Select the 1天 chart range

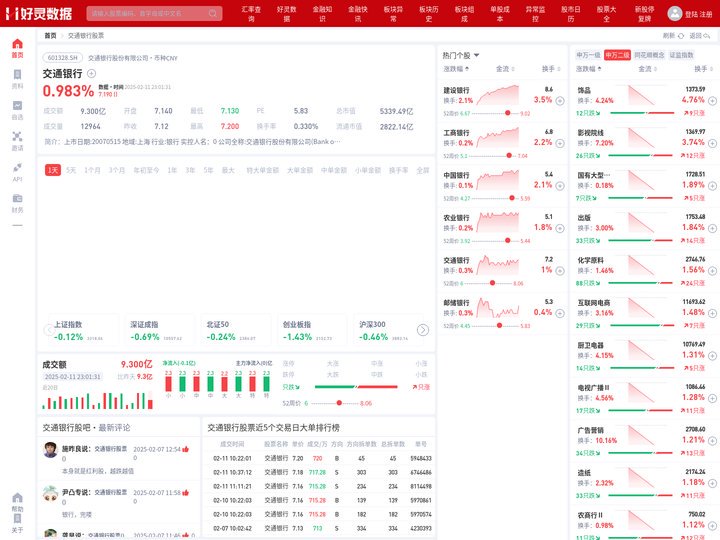click(53, 170)
